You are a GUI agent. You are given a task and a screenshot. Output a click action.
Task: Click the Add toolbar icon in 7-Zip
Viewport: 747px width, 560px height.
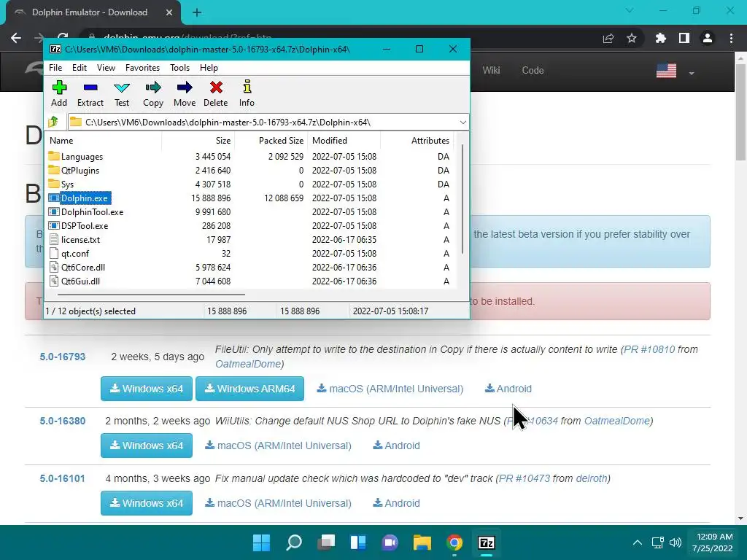59,93
